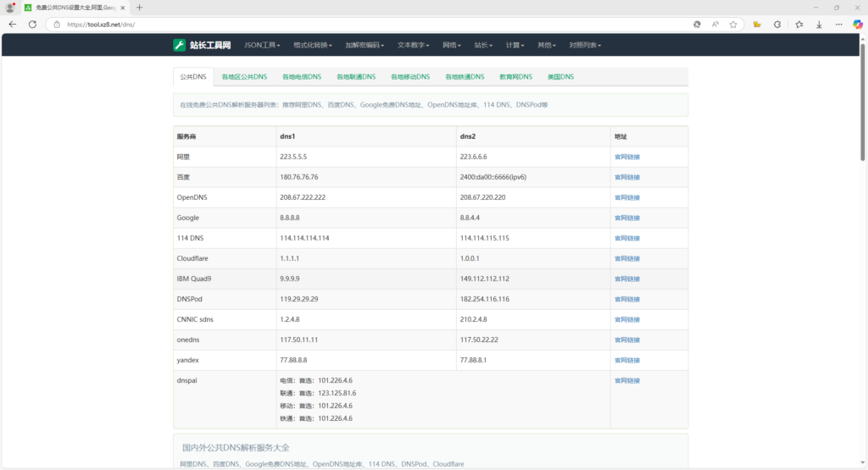
Task: Open the 官网链接 for IBM Quad9 row
Action: coord(627,279)
